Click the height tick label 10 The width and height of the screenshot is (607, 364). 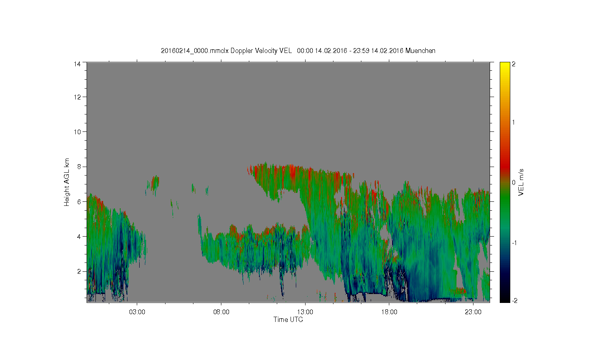[x=77, y=132]
